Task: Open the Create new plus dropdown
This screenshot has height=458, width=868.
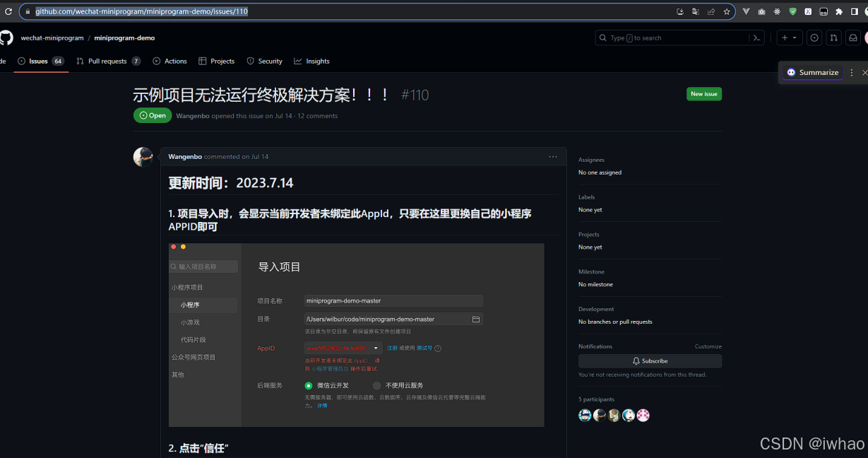Action: click(x=789, y=37)
